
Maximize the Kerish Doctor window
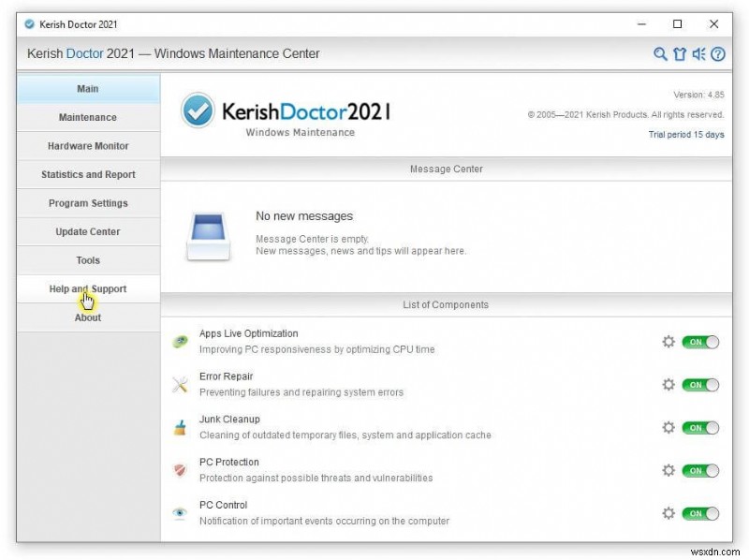pos(677,24)
